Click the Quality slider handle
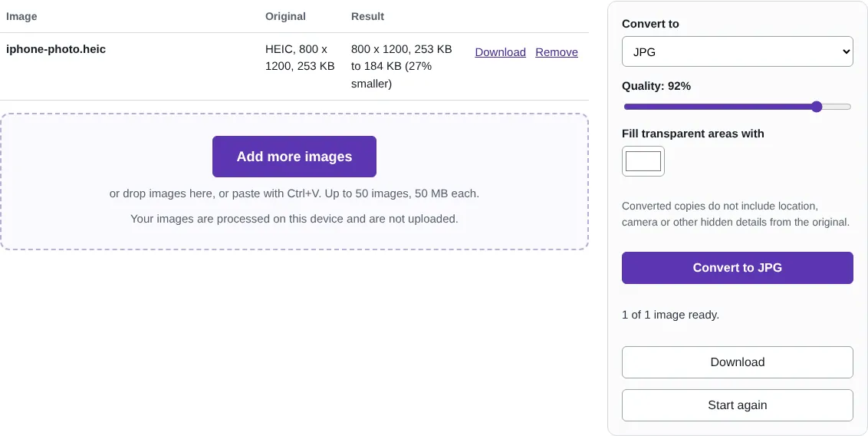 tap(817, 107)
